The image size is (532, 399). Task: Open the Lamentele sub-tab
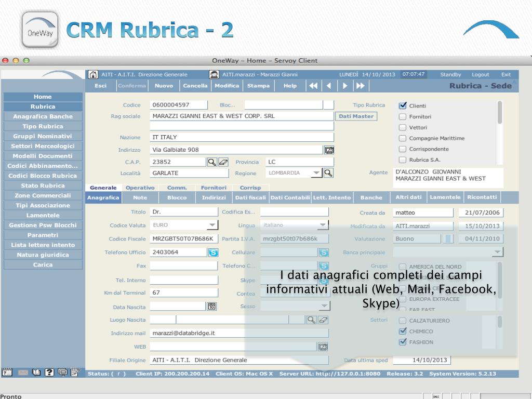[x=445, y=197]
